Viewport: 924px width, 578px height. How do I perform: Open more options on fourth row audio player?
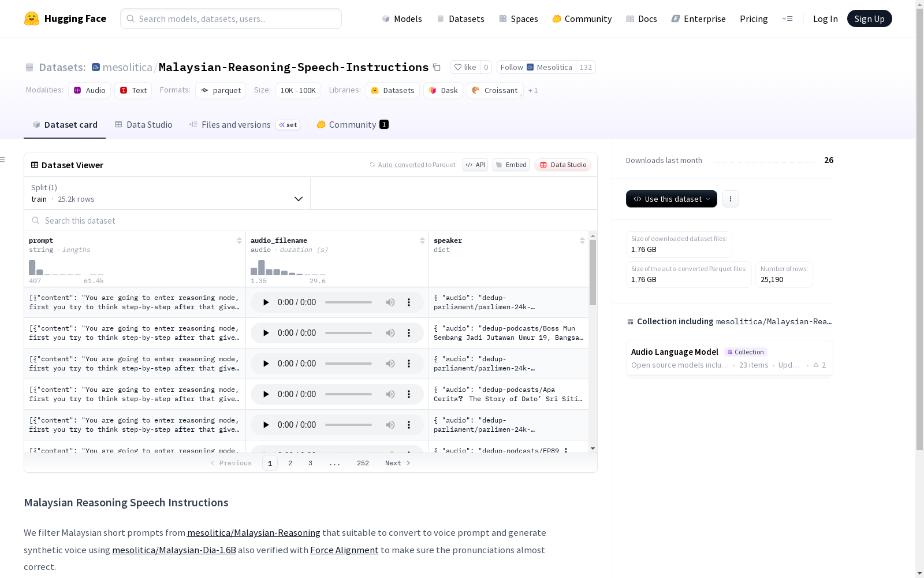click(409, 394)
